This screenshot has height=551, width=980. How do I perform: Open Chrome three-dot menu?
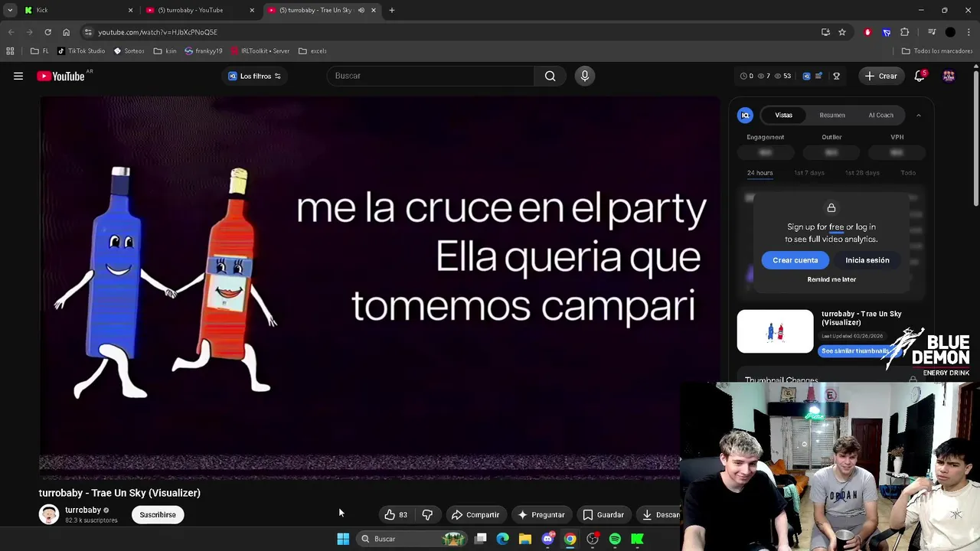(x=969, y=32)
